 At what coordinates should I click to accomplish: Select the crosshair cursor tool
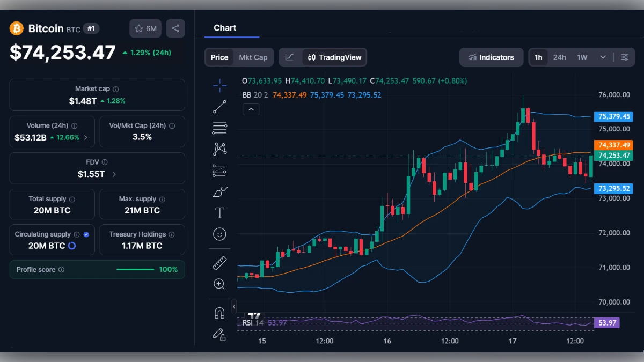(219, 85)
